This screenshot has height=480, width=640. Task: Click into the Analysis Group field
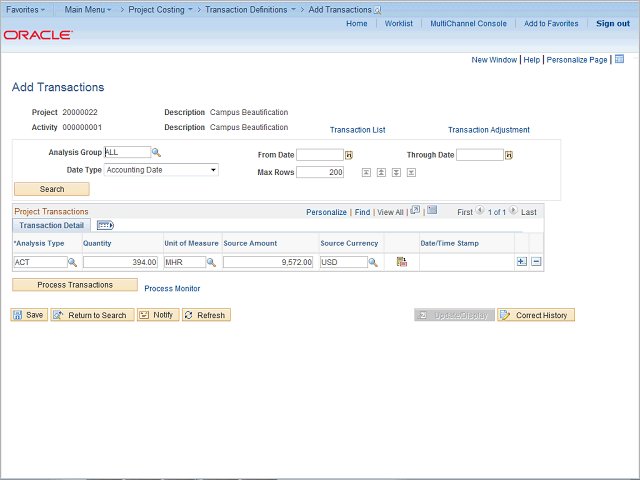pos(127,152)
